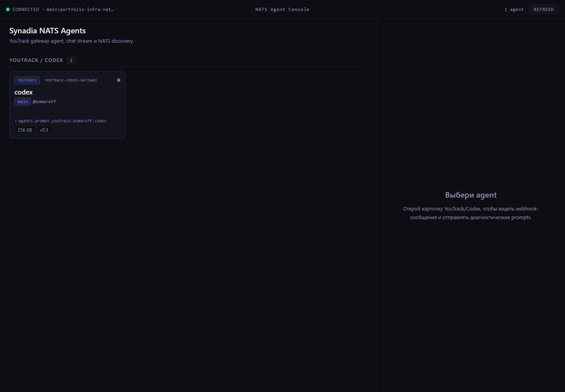Click the agents.prompt.youtrack.komaroff.codex subject
The height and width of the screenshot is (392, 565).
(62, 121)
